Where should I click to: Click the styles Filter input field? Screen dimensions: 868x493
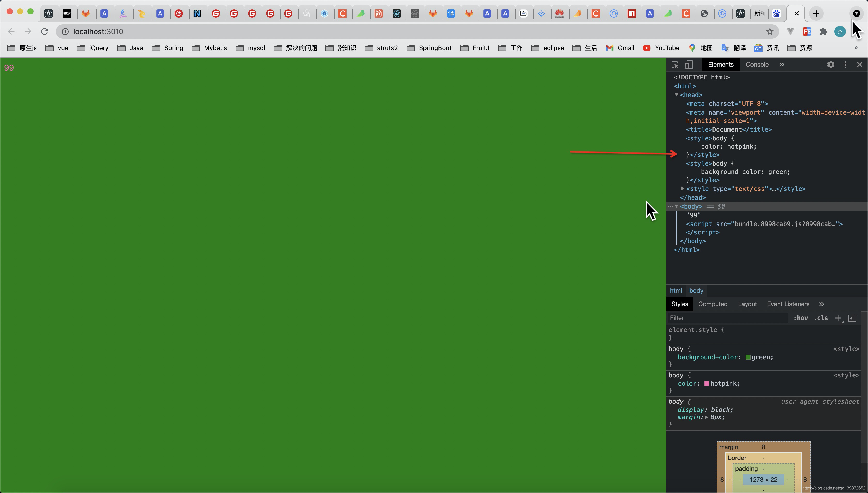point(728,318)
